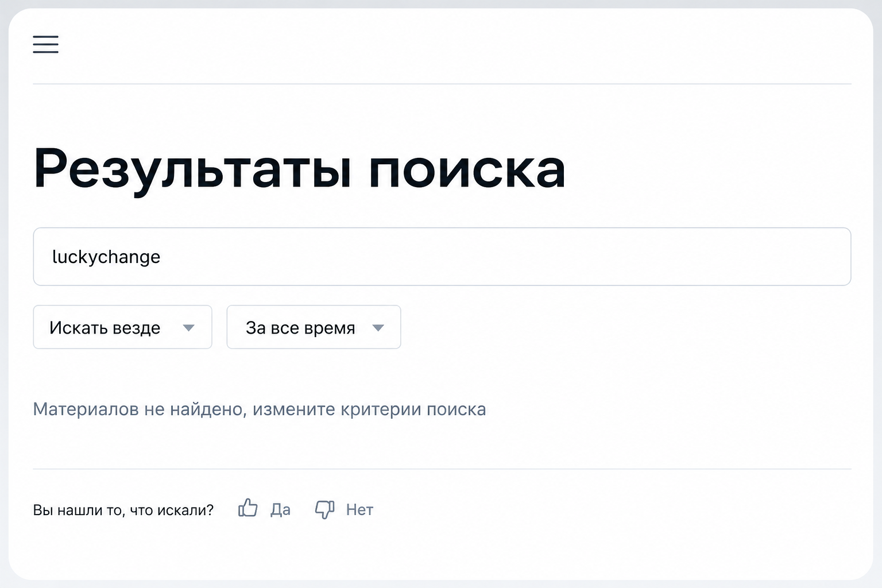The height and width of the screenshot is (588, 882).
Task: Open the hamburger menu
Action: pyautogui.click(x=45, y=44)
